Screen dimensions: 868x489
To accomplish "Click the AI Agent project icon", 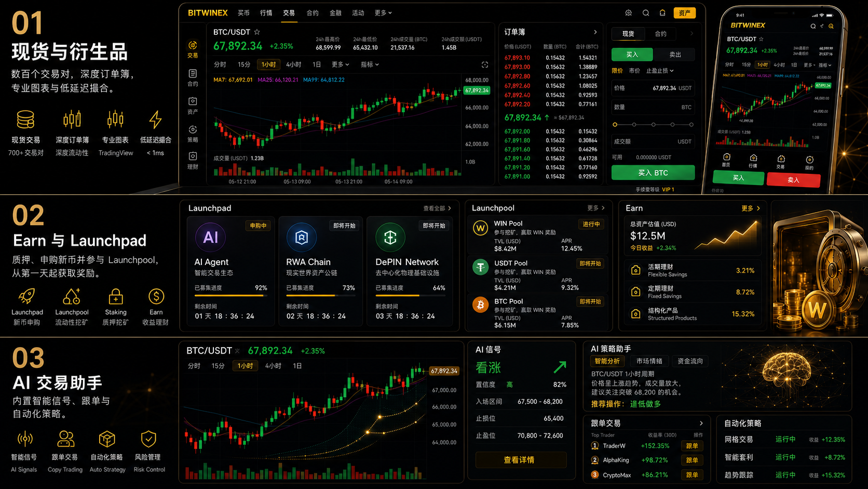I will (210, 237).
